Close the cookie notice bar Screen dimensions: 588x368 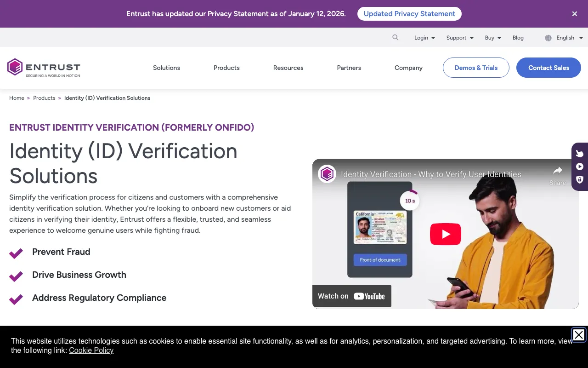pos(579,335)
